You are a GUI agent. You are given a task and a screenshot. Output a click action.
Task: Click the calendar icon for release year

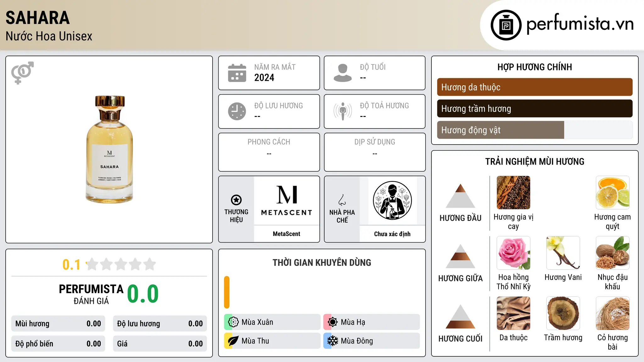(x=237, y=73)
